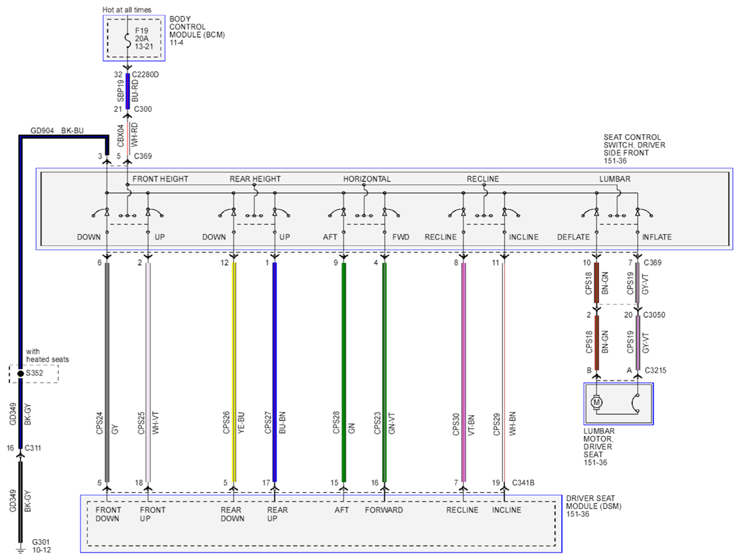The width and height of the screenshot is (740, 560).
Task: Select the C3215 connector label
Action: coord(656,370)
